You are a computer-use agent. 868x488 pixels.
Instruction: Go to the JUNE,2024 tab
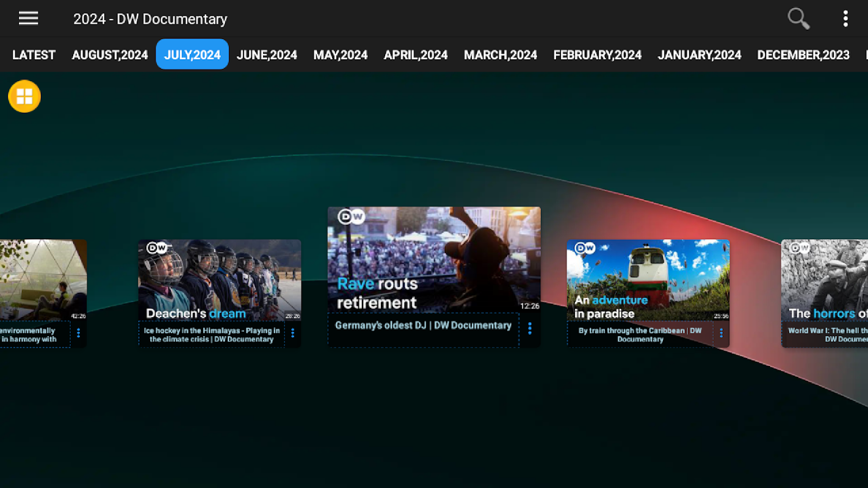[267, 55]
